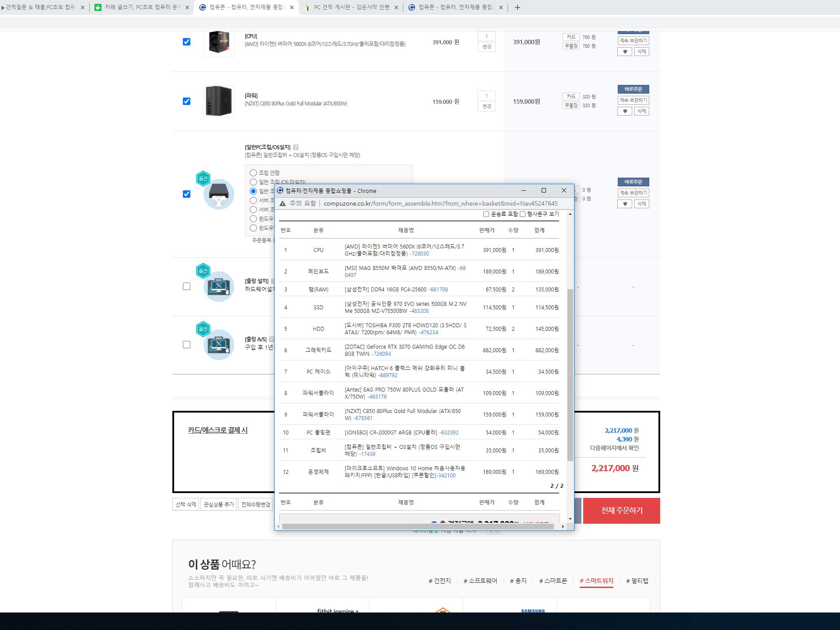The image size is (840, 630).
Task: Click the heart wishlist icon for the CPU row
Action: (624, 52)
